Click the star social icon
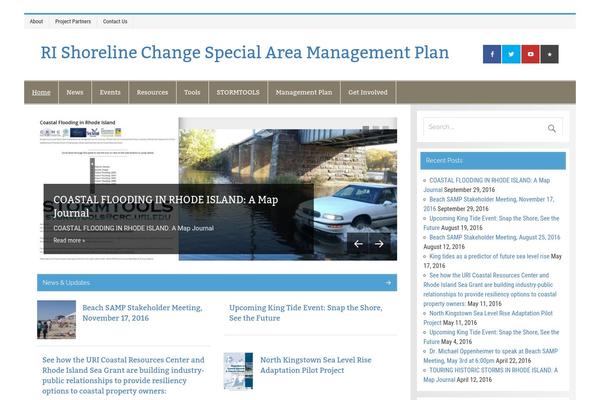This screenshot has width=600, height=400. pyautogui.click(x=549, y=54)
